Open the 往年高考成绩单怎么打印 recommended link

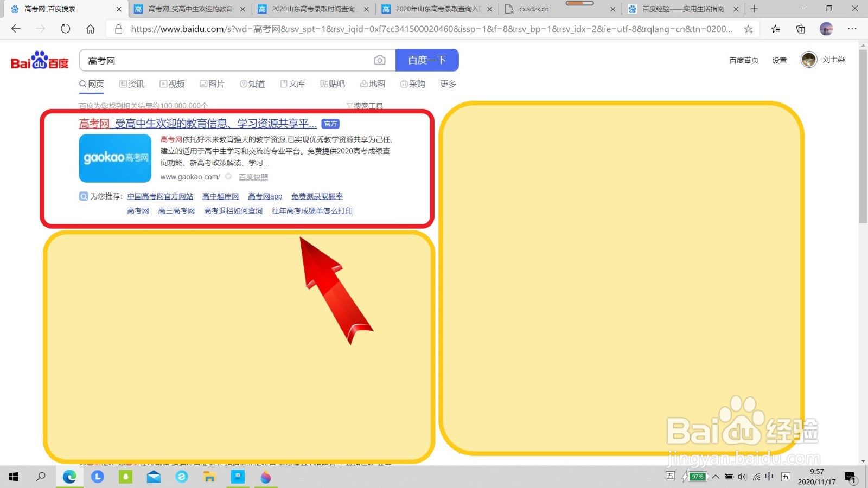312,211
